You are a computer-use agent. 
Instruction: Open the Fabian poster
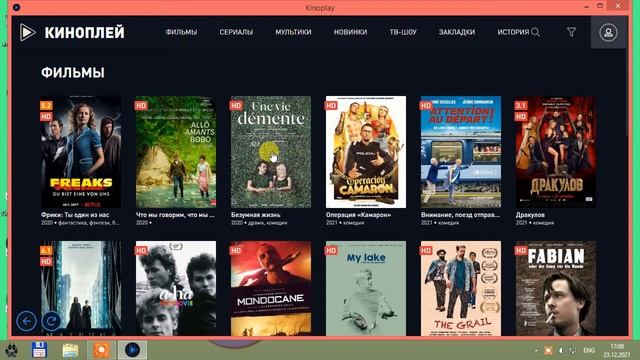556,288
